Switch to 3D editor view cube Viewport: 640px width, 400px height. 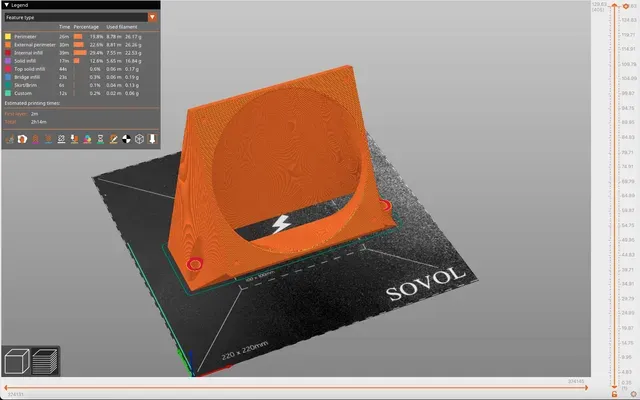click(x=17, y=361)
